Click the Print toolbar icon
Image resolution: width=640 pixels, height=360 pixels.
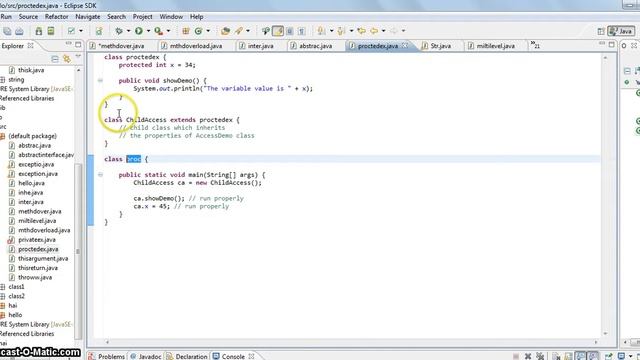pyautogui.click(x=19, y=31)
